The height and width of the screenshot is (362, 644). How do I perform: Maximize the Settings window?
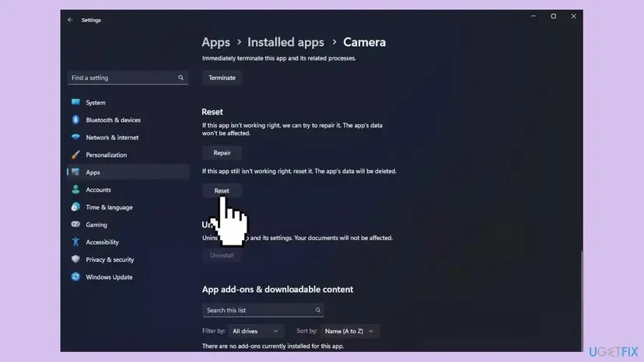[x=553, y=16]
